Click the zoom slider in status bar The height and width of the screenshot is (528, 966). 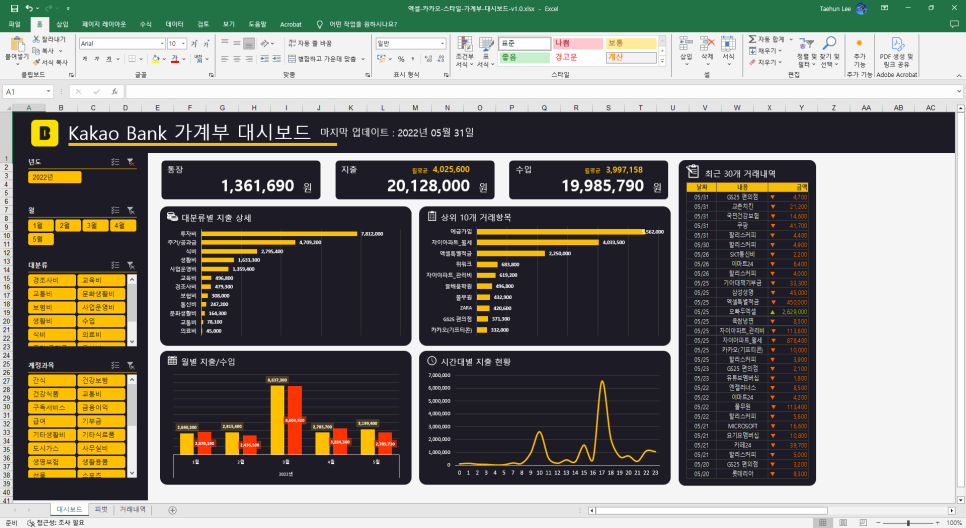[907, 523]
